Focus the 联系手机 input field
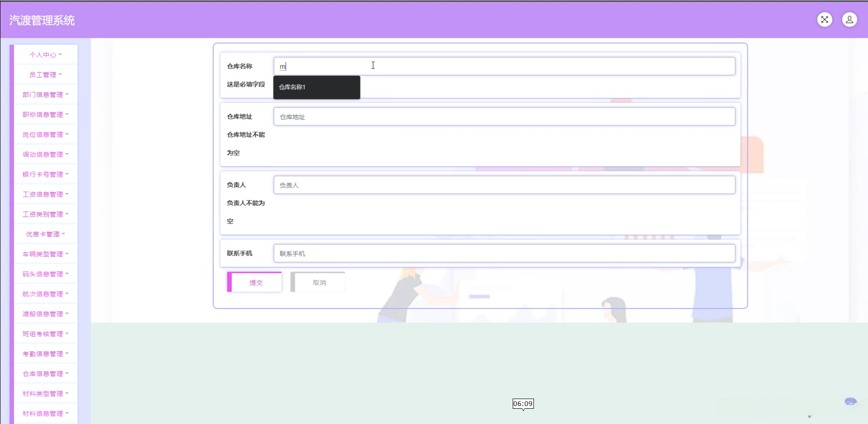This screenshot has height=424, width=868. click(x=504, y=253)
